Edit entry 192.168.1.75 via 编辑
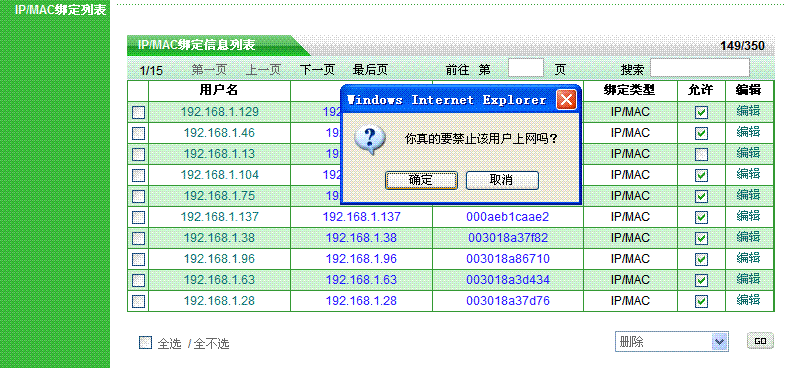The image size is (787, 368). point(748,195)
